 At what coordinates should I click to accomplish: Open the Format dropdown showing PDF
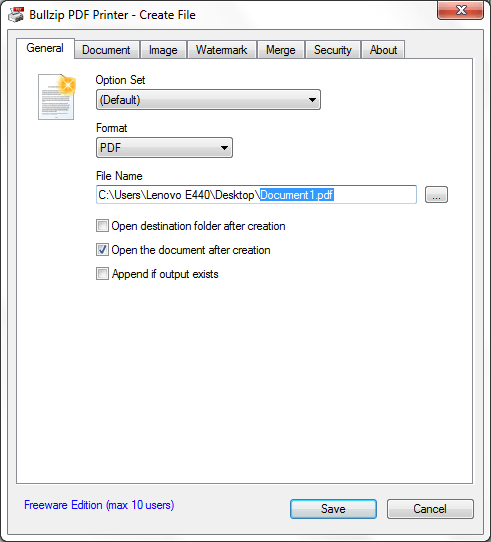pos(164,148)
